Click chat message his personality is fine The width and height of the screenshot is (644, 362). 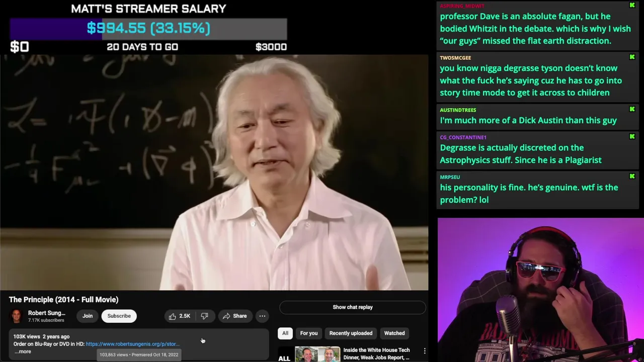click(x=529, y=194)
